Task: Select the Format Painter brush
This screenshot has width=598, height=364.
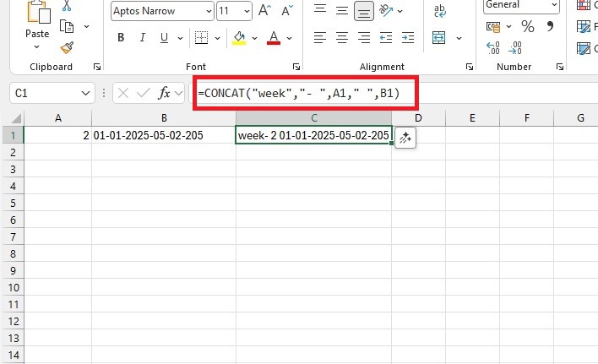Action: tap(67, 47)
